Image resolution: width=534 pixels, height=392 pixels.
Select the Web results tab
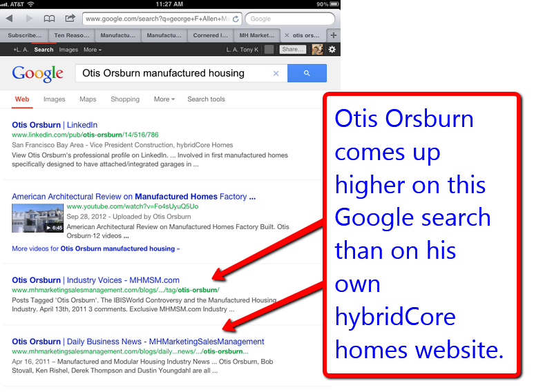coord(22,99)
